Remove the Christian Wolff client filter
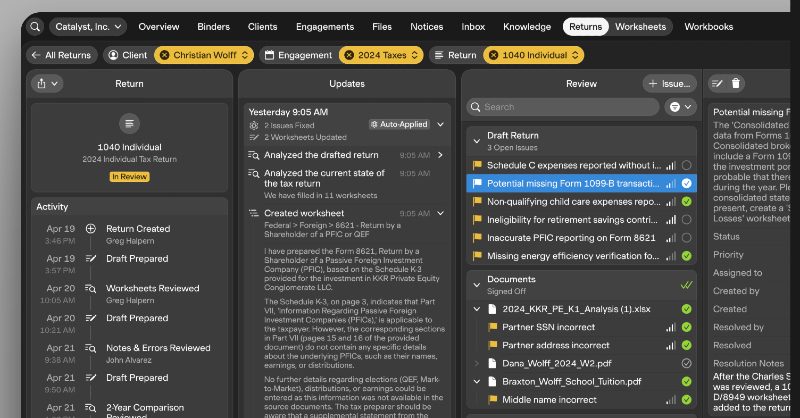This screenshot has width=800, height=418. pyautogui.click(x=165, y=55)
